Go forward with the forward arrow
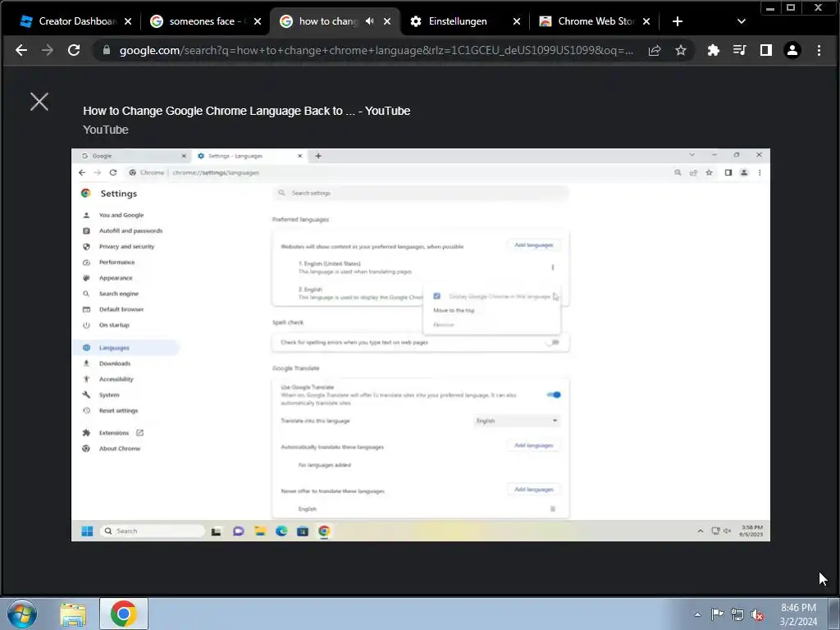This screenshot has height=630, width=840. click(x=48, y=50)
